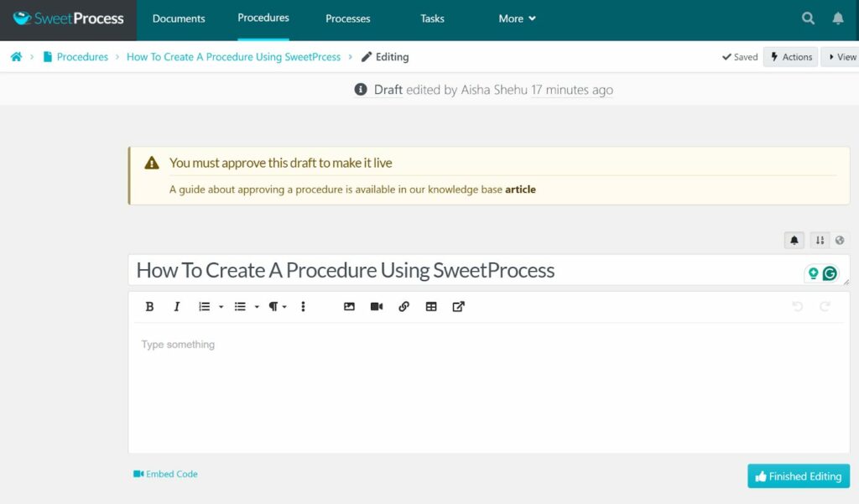Open notifications bell in the top navigation
Screen dimensions: 859x504
coord(837,18)
